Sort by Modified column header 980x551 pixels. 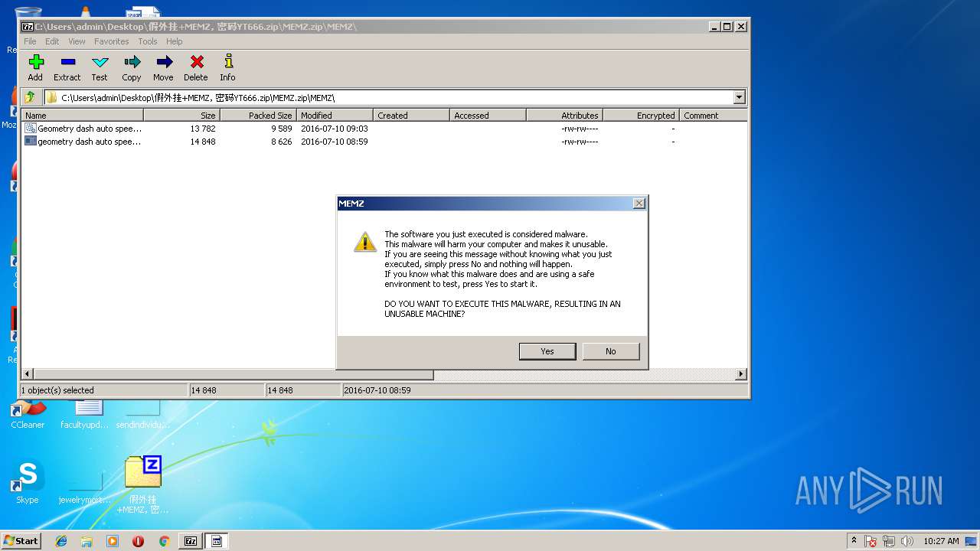pyautogui.click(x=335, y=116)
